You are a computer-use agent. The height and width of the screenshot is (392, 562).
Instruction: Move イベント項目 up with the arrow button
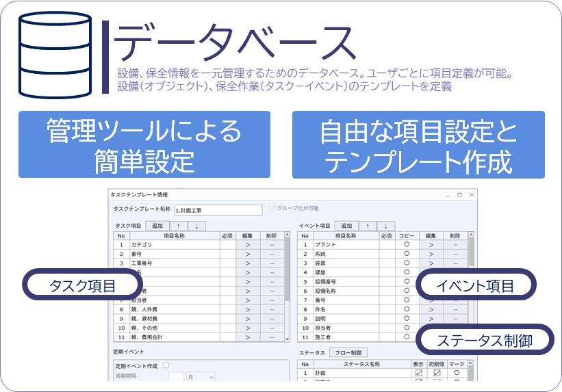point(368,226)
